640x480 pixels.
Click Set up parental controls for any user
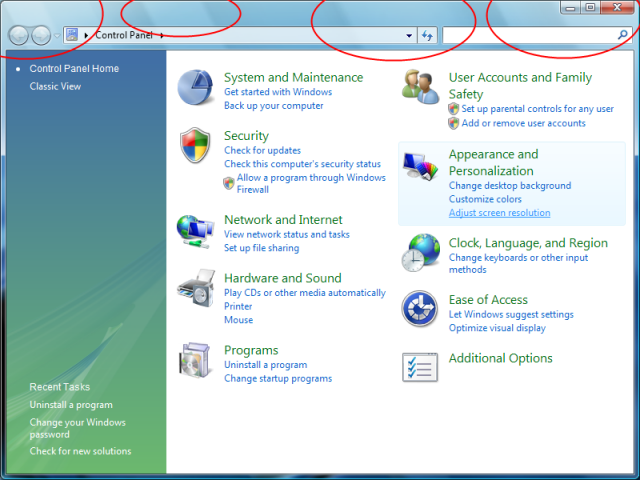pos(538,109)
